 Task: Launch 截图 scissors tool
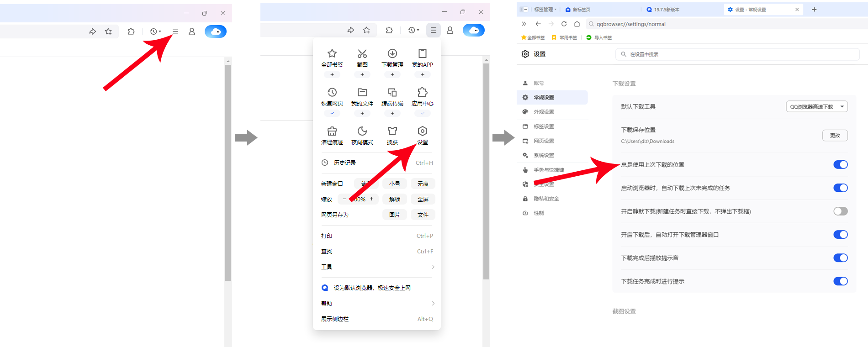click(x=362, y=58)
